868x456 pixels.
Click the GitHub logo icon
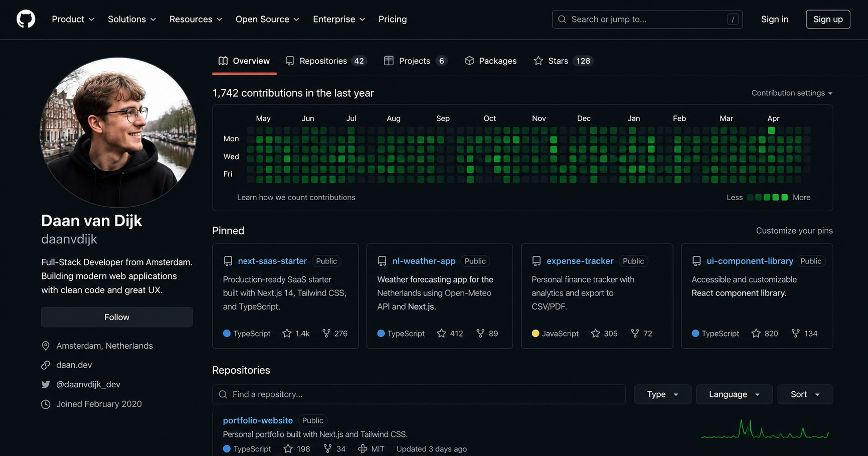pyautogui.click(x=26, y=19)
